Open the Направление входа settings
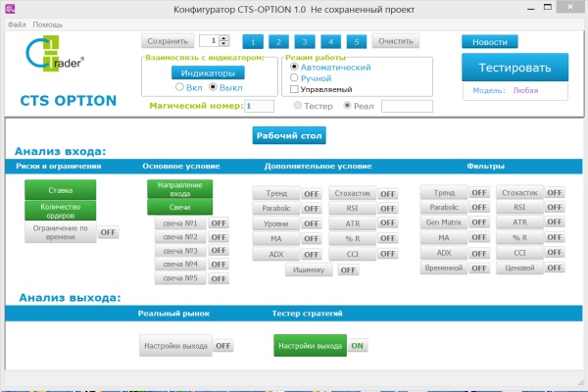Viewport: 588px width, 392px height. point(180,189)
